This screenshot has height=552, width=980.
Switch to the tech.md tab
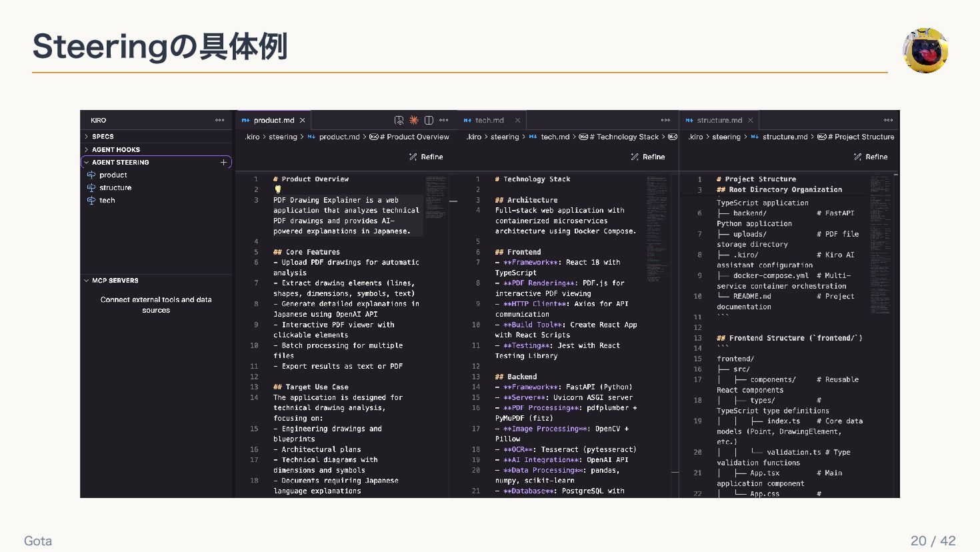click(x=492, y=121)
